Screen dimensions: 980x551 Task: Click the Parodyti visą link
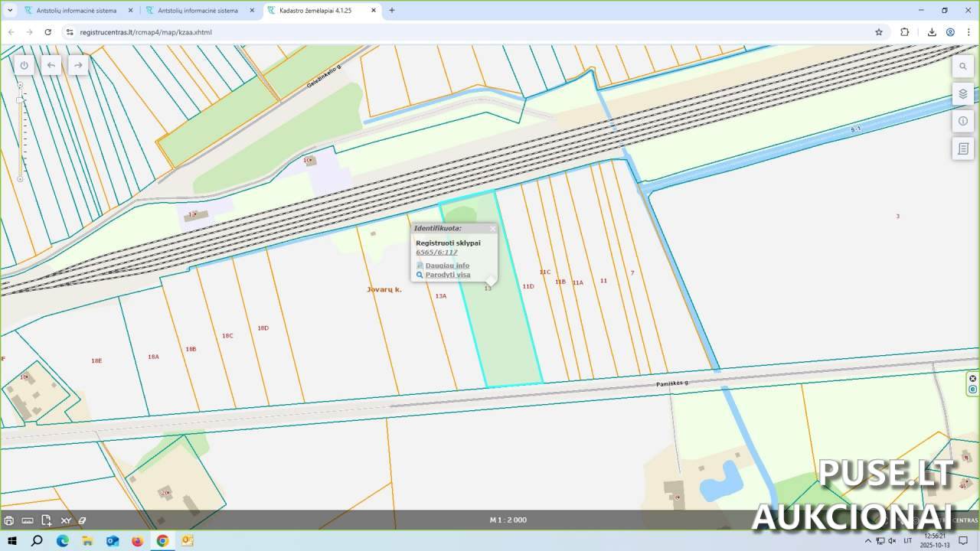click(x=447, y=275)
